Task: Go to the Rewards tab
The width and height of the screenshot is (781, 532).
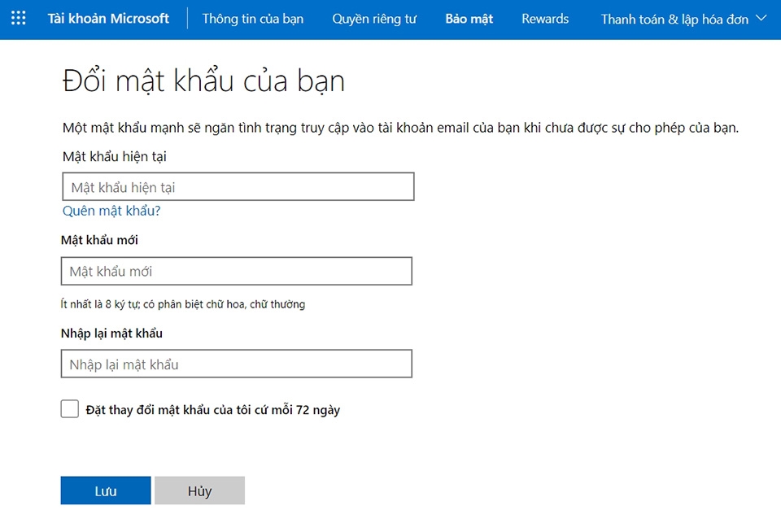Action: click(x=545, y=19)
